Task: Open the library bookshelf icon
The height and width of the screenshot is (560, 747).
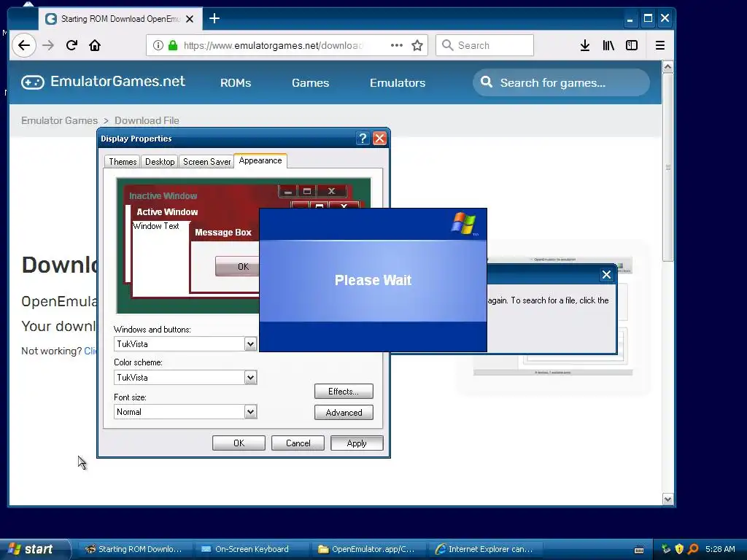Action: (x=608, y=45)
